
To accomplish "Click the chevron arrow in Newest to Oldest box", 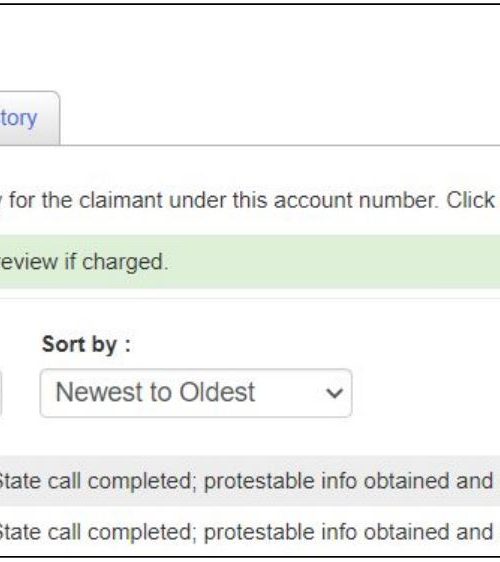I will point(334,393).
